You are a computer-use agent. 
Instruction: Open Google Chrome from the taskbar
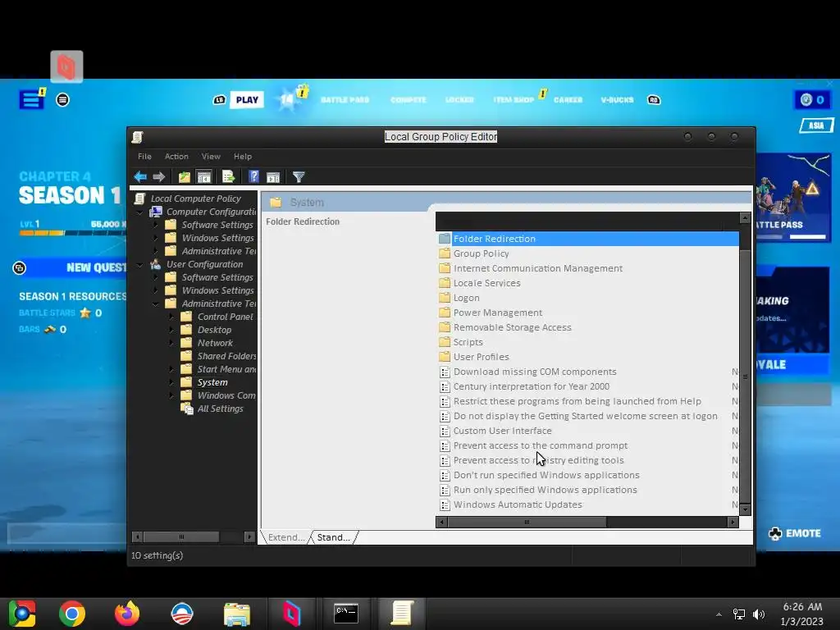72,614
